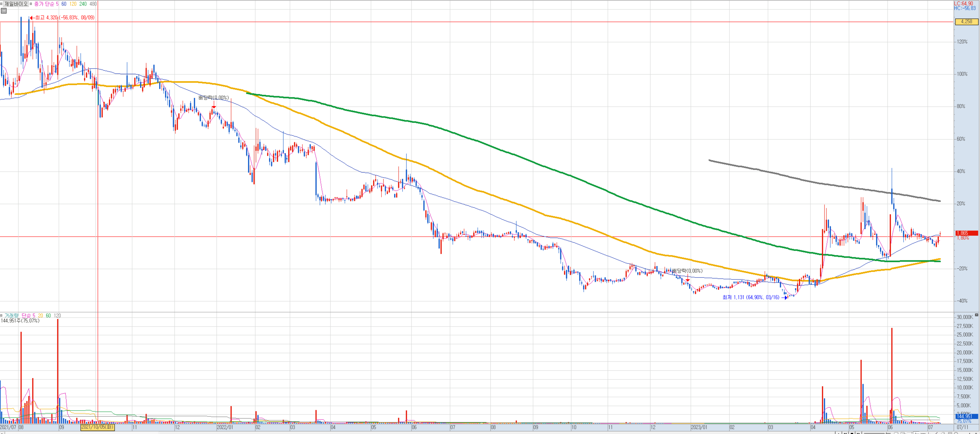Click the 거래량 volume indicator label
980x434 pixels.
point(11,315)
